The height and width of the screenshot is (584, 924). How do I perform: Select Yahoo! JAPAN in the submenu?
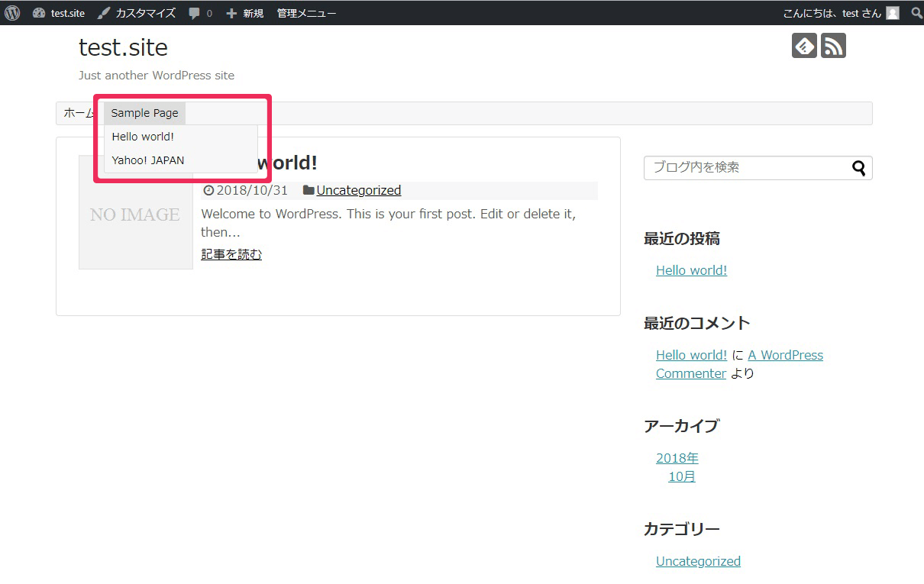(148, 160)
